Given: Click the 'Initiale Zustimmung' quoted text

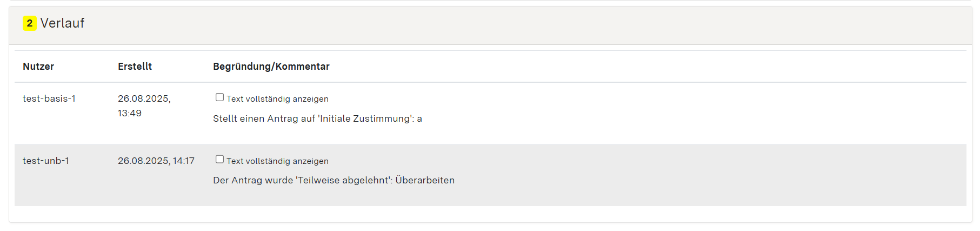Looking at the screenshot, I should click(x=364, y=118).
